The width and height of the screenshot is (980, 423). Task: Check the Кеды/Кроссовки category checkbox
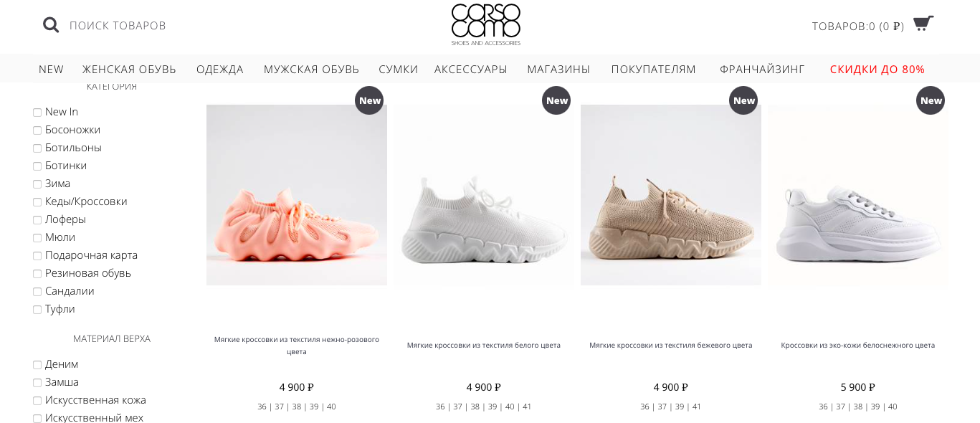click(x=37, y=202)
